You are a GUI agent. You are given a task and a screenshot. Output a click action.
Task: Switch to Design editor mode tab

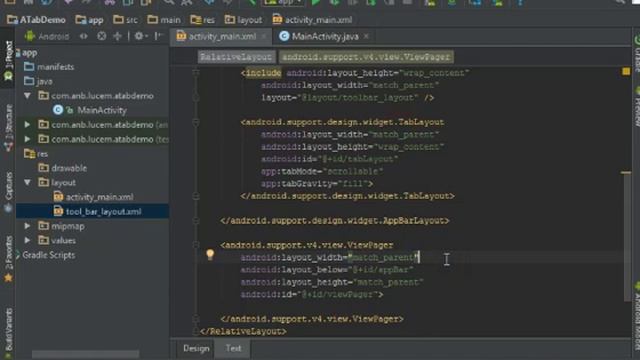tap(196, 349)
